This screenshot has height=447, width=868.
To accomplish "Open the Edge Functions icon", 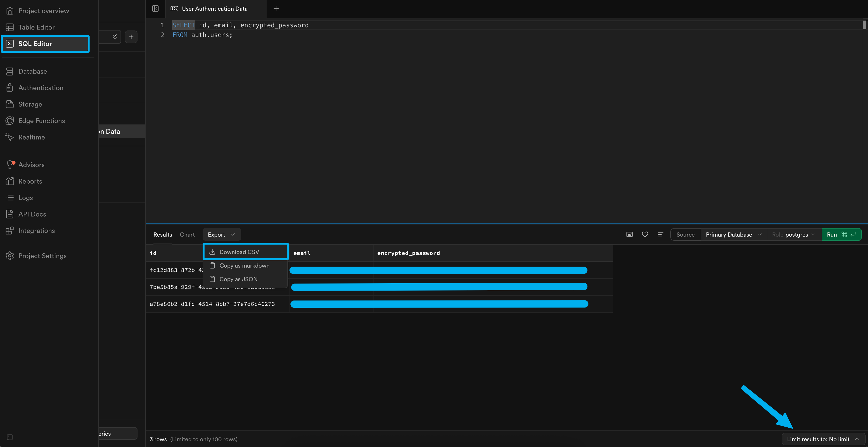I will pos(10,121).
